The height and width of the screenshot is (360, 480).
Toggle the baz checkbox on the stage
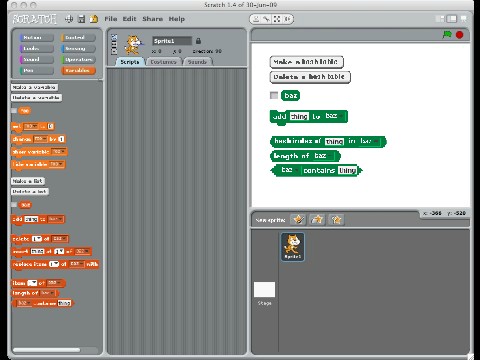pyautogui.click(x=274, y=96)
